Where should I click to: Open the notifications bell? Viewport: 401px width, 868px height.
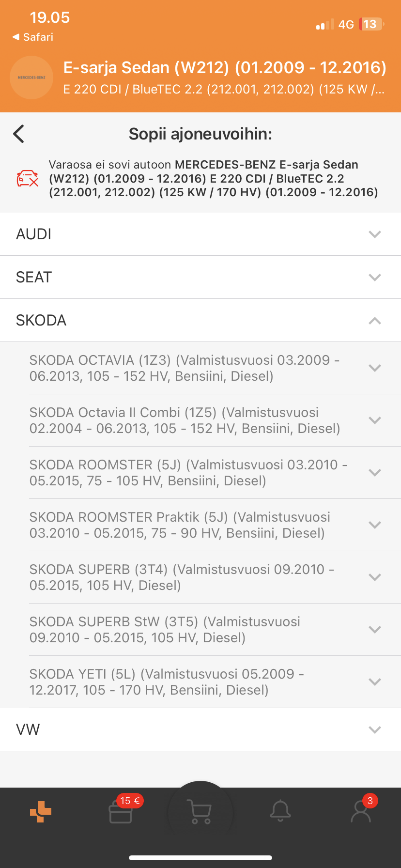point(280,811)
